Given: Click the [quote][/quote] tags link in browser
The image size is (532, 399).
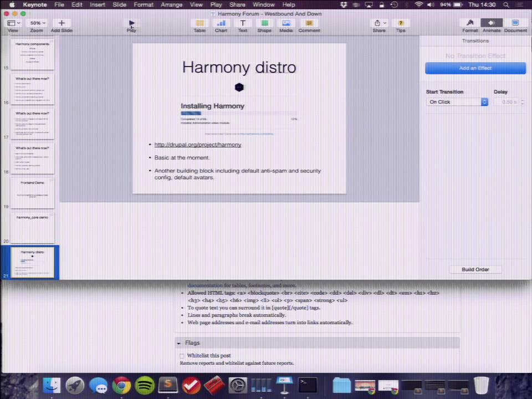Looking at the screenshot, I should (290, 308).
